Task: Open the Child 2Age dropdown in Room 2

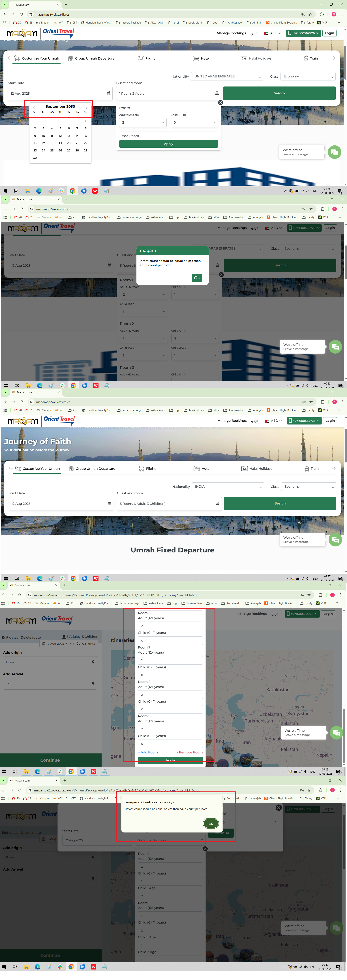Action: [195, 355]
